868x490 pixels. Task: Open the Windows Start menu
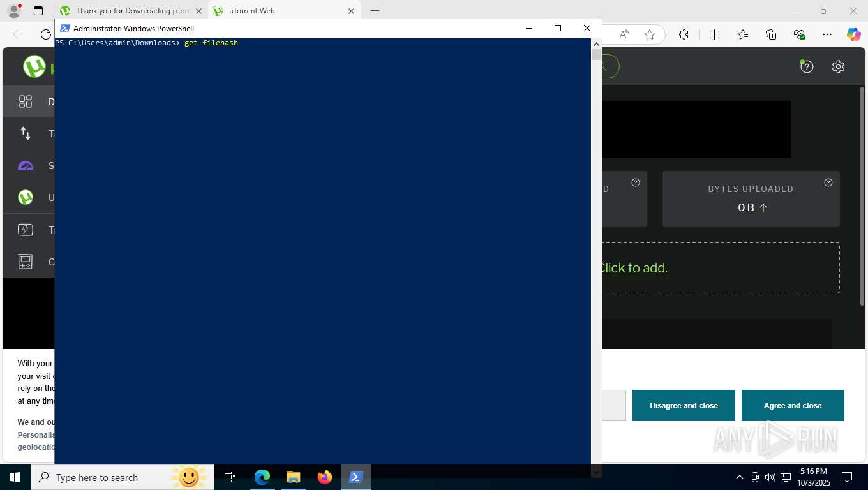pos(15,477)
